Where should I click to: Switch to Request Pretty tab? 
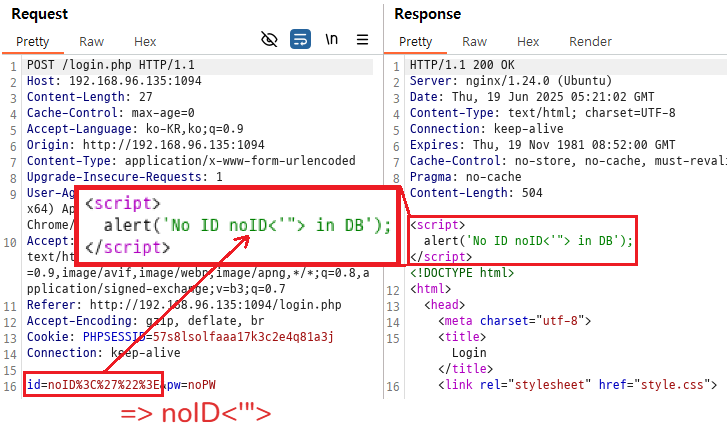tap(32, 42)
